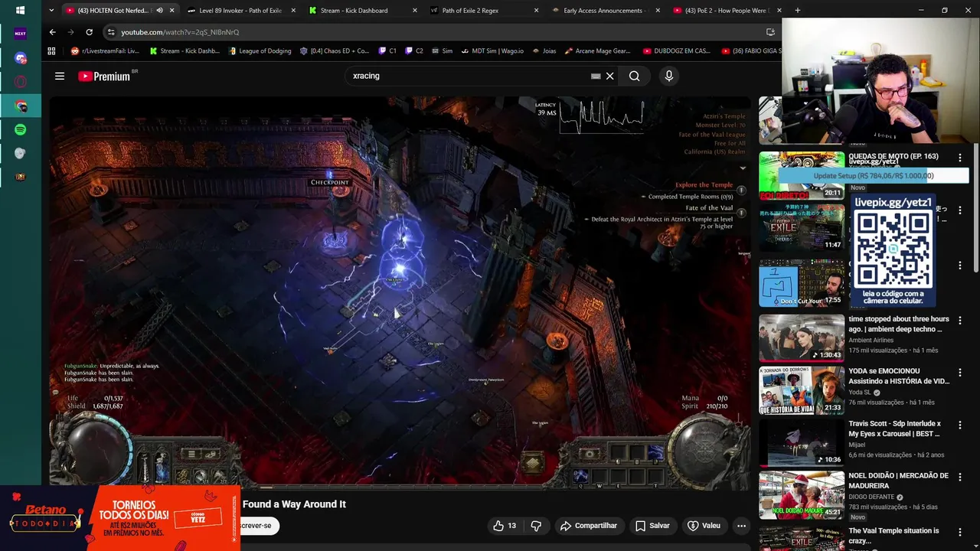Focus the YouTube search input field
Screen dimensions: 980x551
pyautogui.click(x=467, y=76)
